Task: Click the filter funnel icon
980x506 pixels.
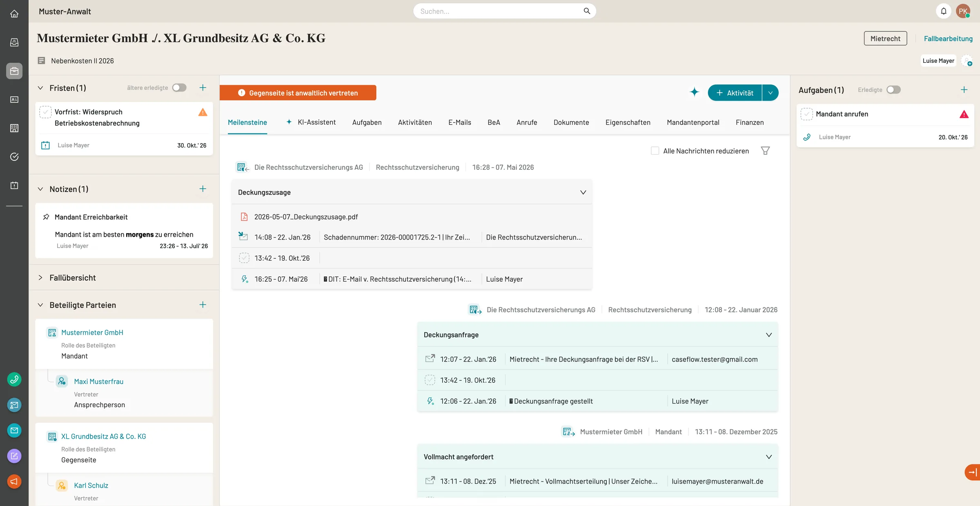Action: coord(766,151)
